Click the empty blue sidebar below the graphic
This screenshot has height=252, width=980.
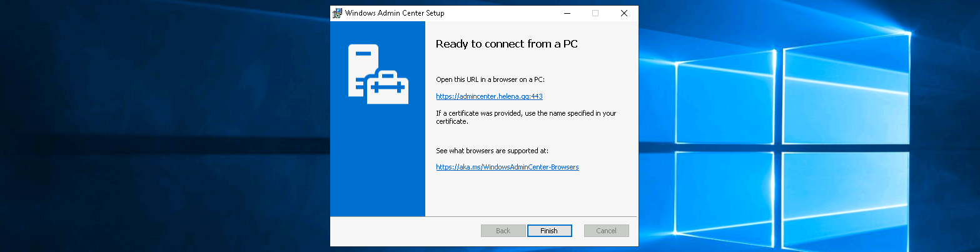(377, 169)
